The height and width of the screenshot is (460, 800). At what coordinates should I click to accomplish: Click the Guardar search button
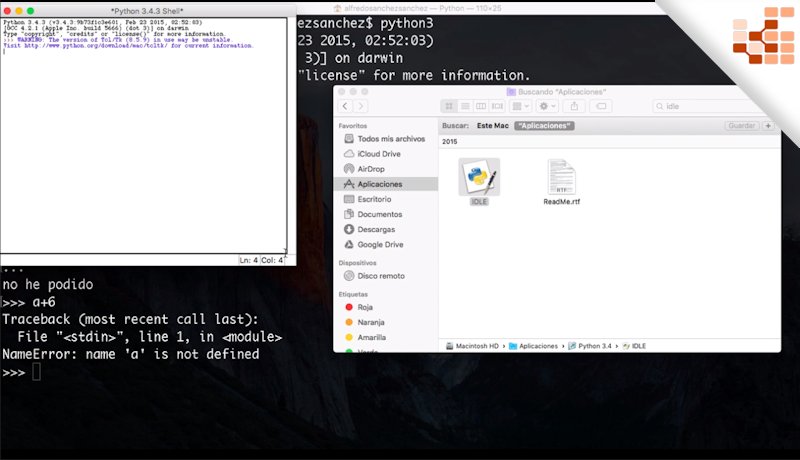tap(741, 125)
